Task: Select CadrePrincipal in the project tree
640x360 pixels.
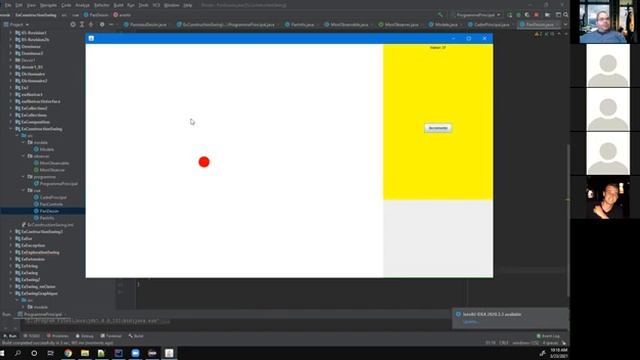Action: [50, 197]
